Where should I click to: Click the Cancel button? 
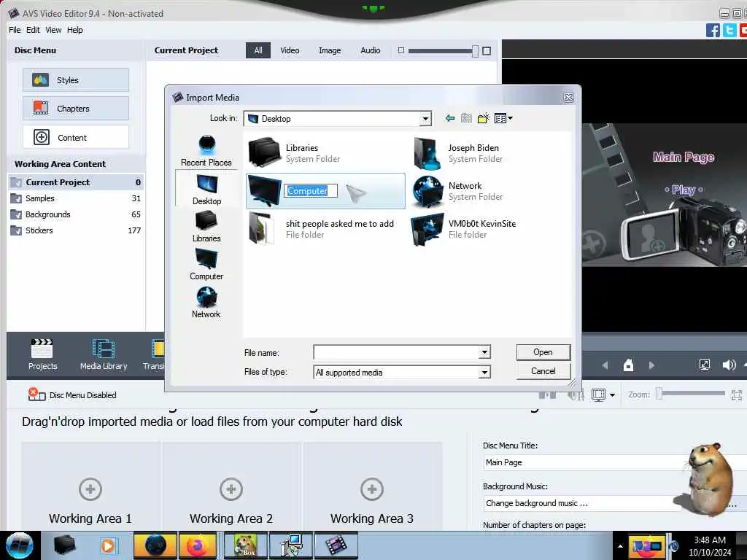[543, 371]
